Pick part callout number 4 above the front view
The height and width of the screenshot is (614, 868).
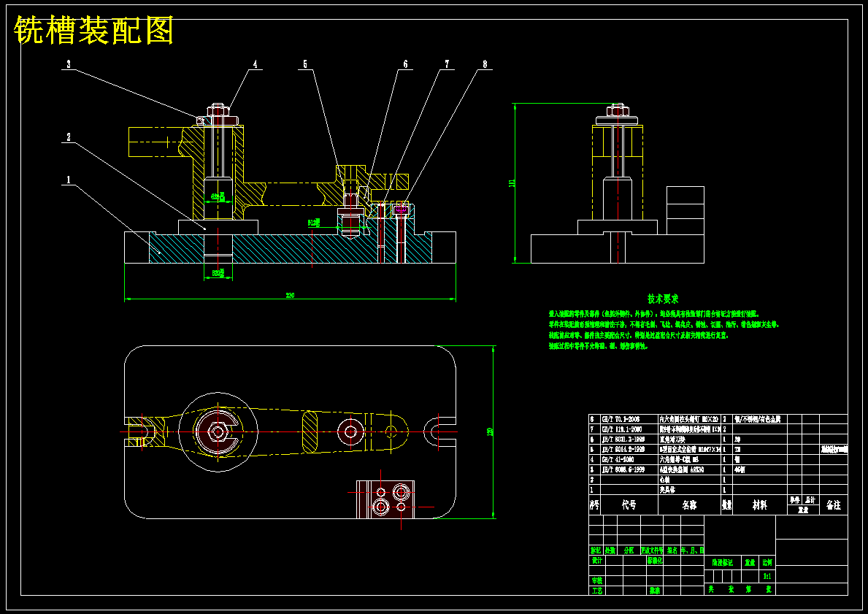point(256,64)
